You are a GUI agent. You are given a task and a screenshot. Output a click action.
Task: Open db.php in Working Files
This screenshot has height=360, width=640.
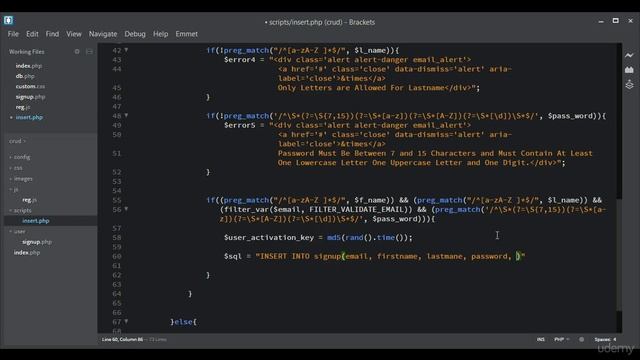pos(25,76)
